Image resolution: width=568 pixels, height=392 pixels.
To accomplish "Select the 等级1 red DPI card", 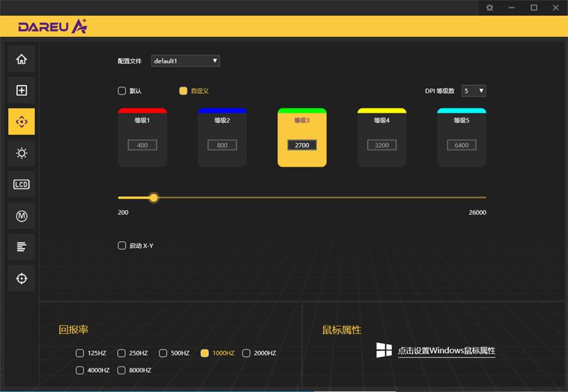I will click(142, 138).
